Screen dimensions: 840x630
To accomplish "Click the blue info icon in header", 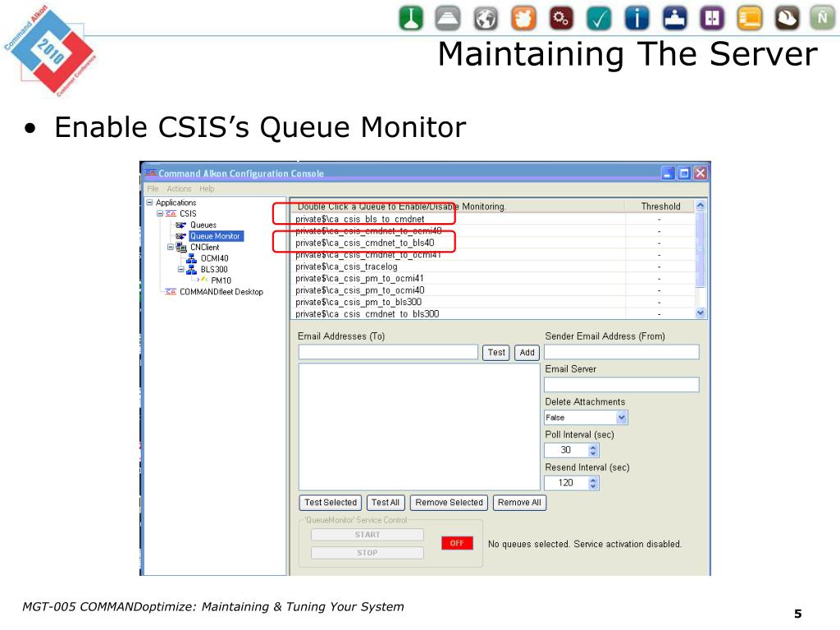I will point(637,18).
